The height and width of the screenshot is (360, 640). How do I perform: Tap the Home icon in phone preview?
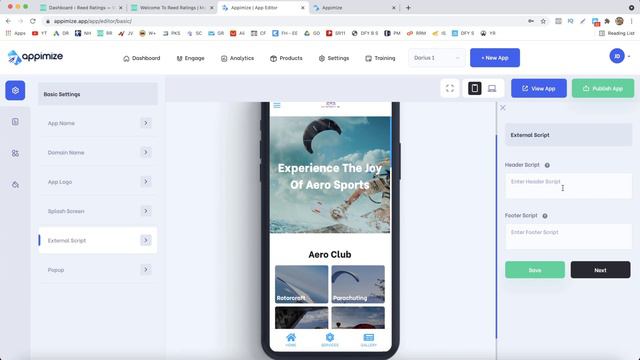point(291,340)
